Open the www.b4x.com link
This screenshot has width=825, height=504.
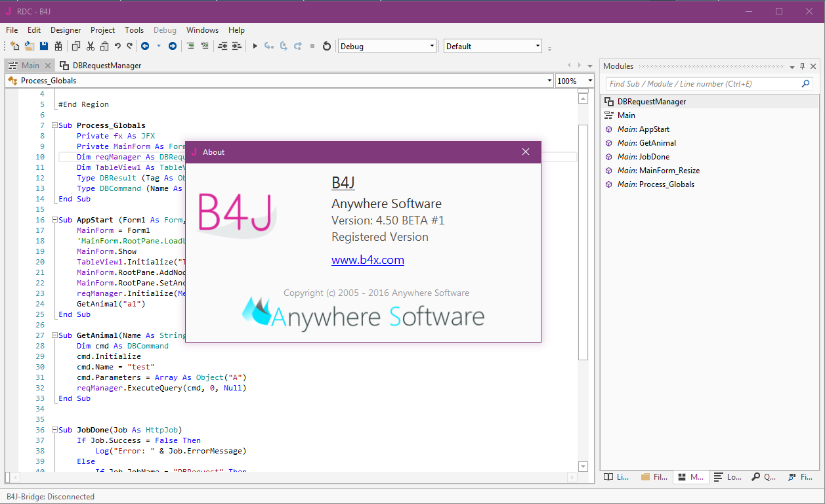click(368, 260)
